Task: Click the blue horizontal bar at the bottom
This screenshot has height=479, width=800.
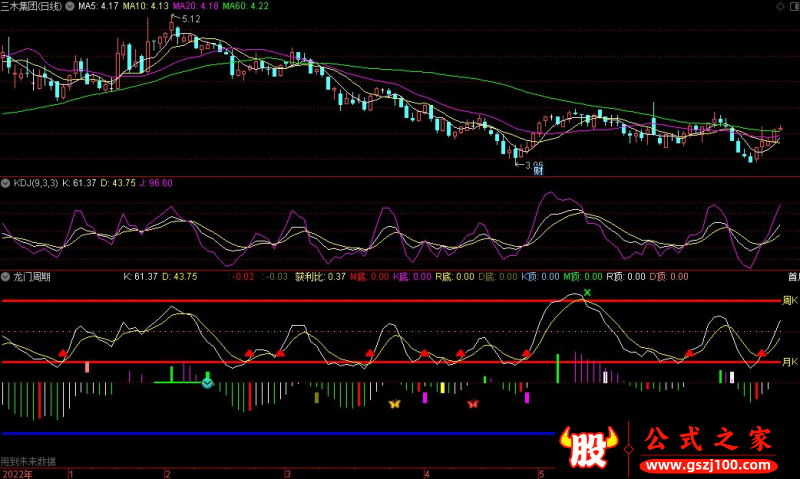Action: pos(278,433)
